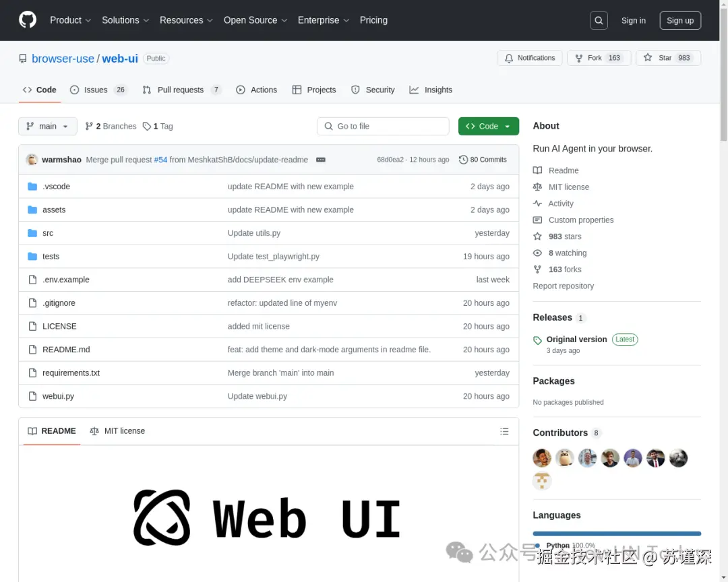
Task: Open the tests folder
Action: click(x=51, y=256)
